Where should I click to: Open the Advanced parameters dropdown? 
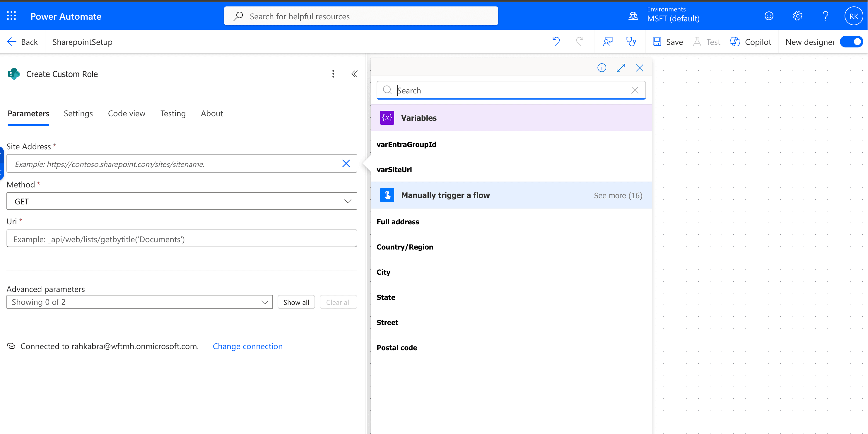[x=139, y=302]
